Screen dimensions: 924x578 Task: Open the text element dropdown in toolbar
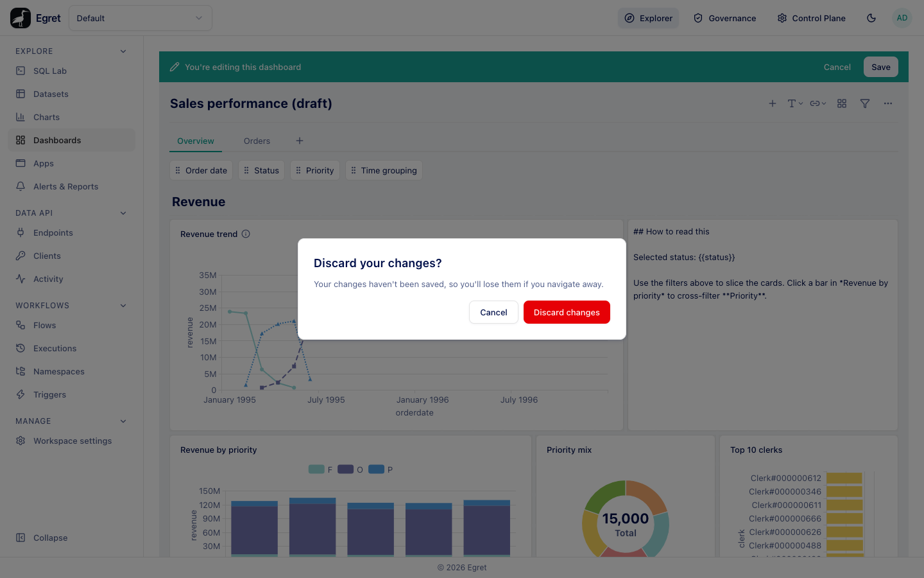pos(795,103)
